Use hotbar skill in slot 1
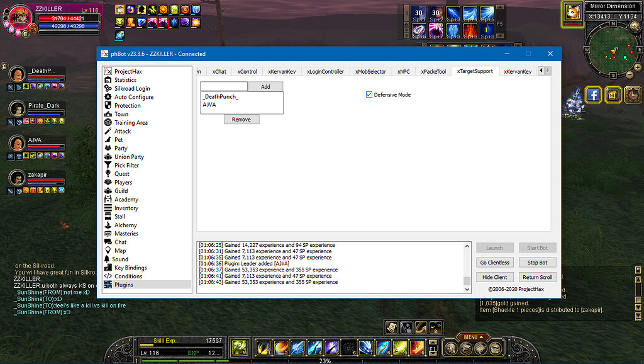The width and height of the screenshot is (644, 364). (x=262, y=347)
